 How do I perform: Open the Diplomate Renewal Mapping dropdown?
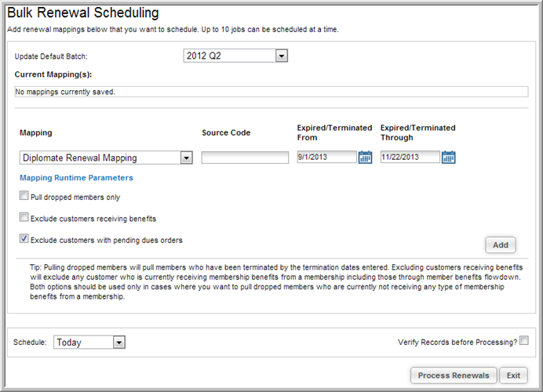tap(186, 158)
